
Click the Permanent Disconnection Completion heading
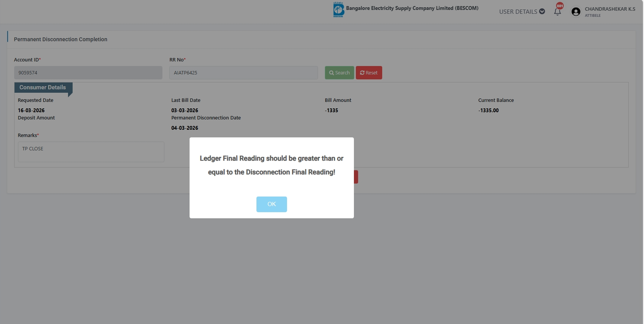(61, 39)
